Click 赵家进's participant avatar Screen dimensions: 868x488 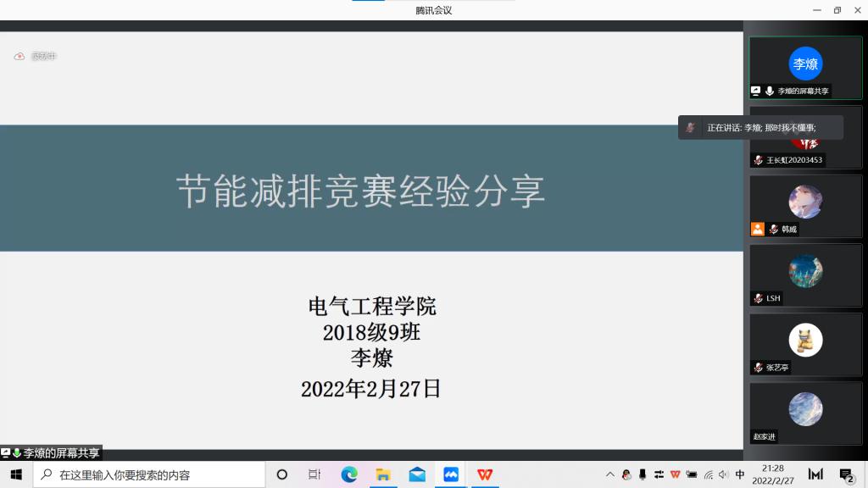click(x=805, y=409)
